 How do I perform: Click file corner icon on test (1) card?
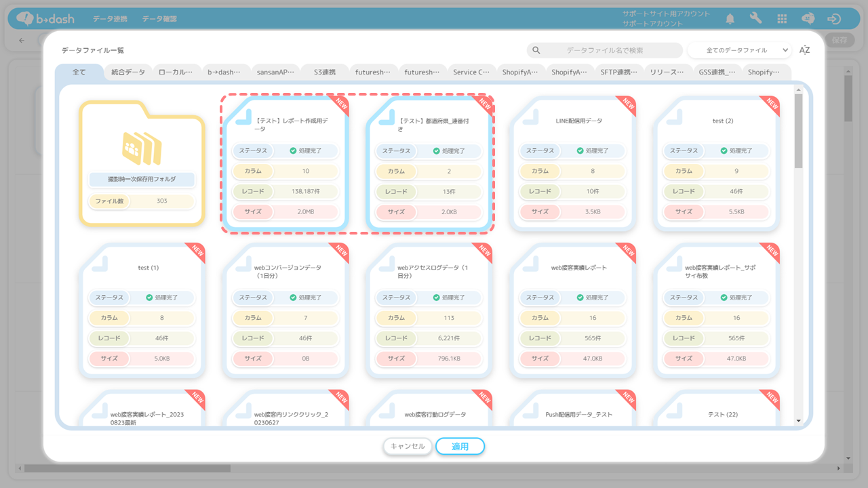click(99, 264)
